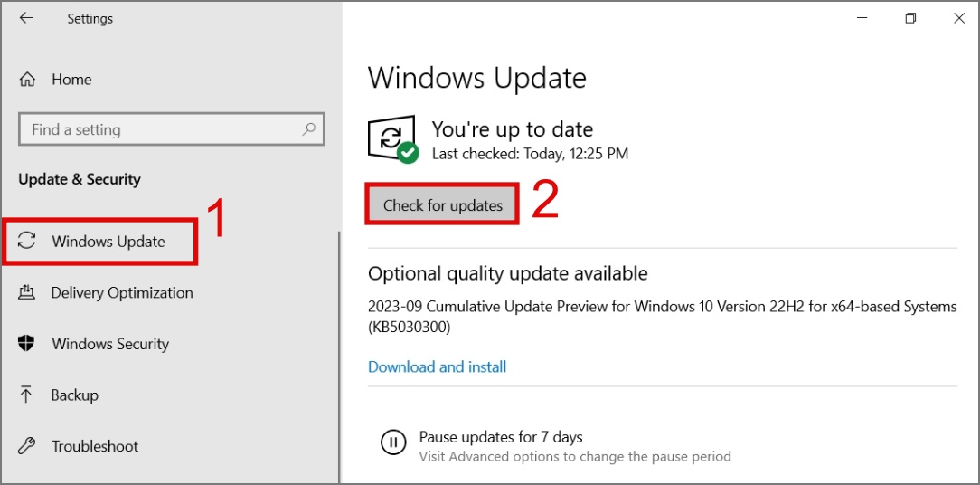
Task: Click the sidebar vertical scrollbar
Action: (339, 353)
